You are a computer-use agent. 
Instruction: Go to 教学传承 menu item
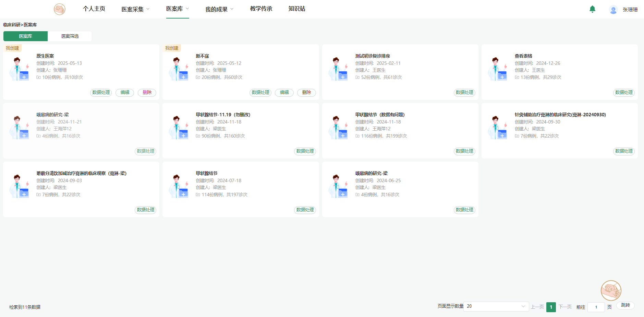coord(261,9)
